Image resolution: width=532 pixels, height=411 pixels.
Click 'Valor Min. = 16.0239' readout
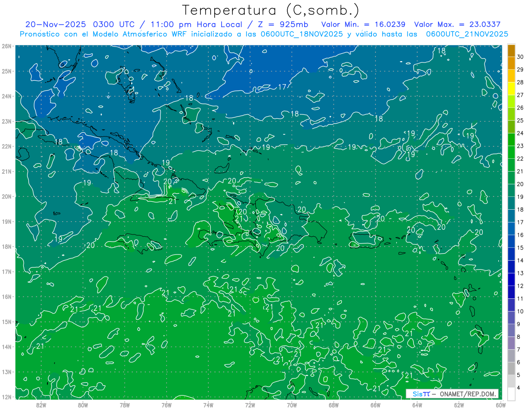[363, 24]
